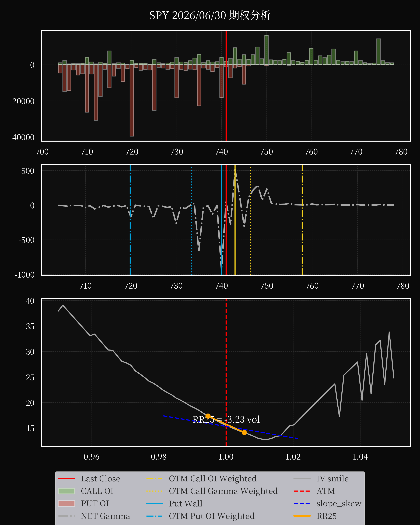Click the red PUT OI legend swatch
The image size is (420, 525).
66,503
